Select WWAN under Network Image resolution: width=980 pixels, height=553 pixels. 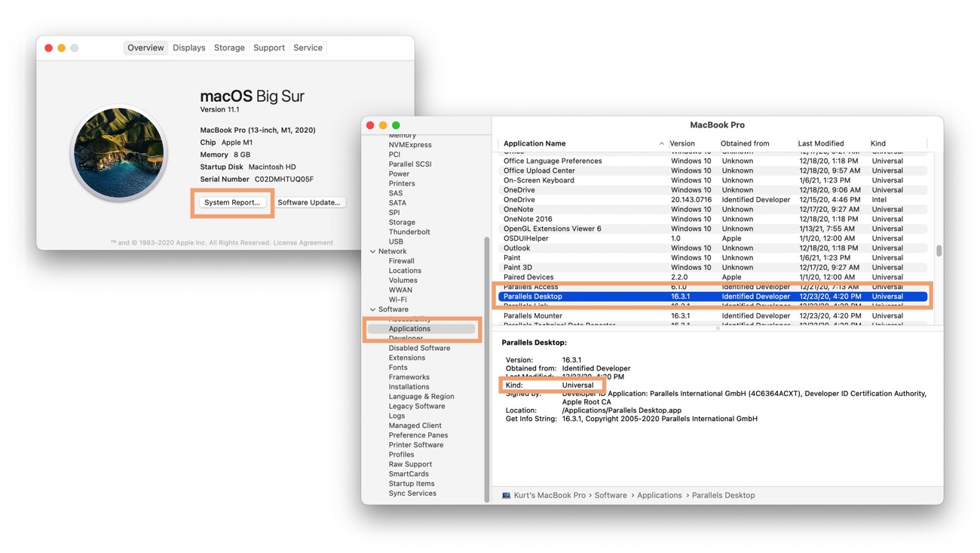pyautogui.click(x=400, y=290)
